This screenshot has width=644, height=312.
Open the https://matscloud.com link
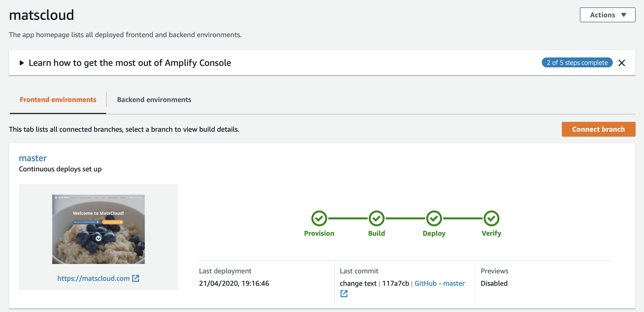(94, 278)
